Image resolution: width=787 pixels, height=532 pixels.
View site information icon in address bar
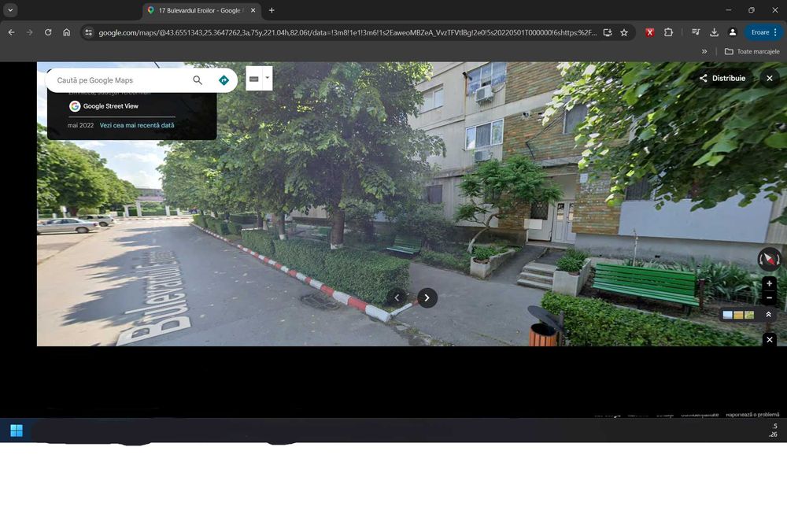[x=88, y=32]
